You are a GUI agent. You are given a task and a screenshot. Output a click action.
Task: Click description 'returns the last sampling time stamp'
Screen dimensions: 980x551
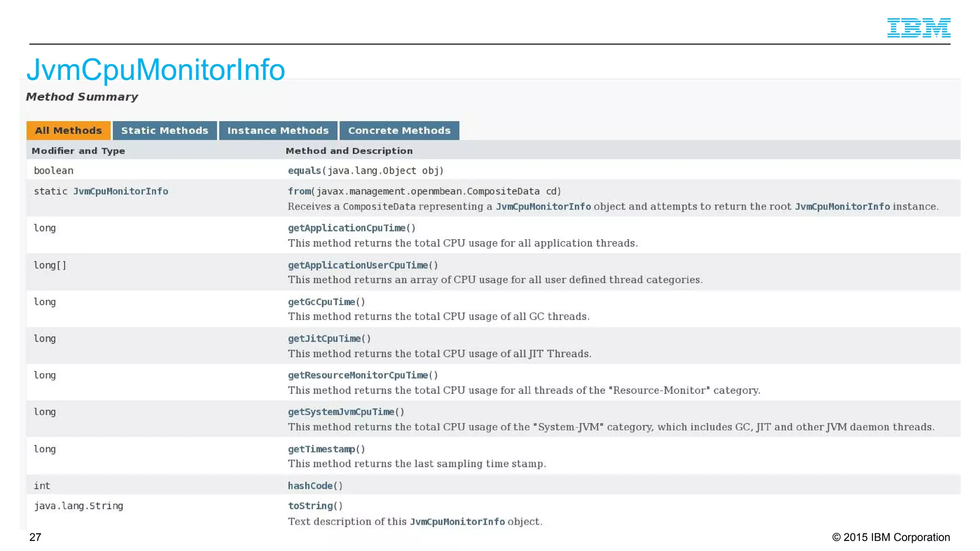click(x=417, y=464)
